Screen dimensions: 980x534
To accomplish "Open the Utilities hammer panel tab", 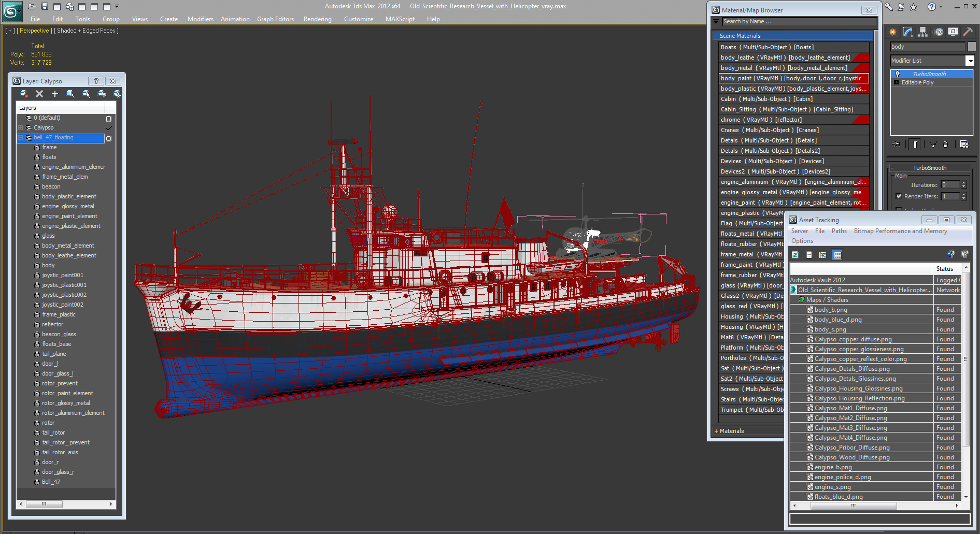I will [968, 32].
